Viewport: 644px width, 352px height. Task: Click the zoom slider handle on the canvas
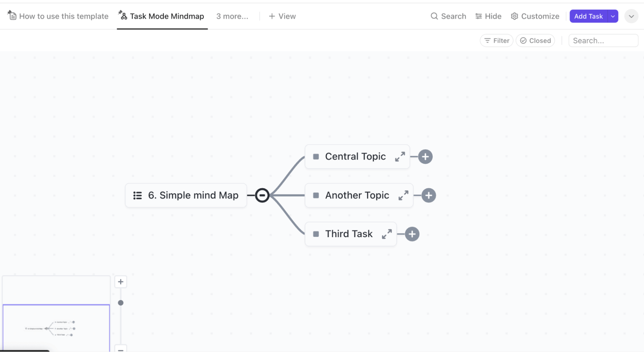121,303
